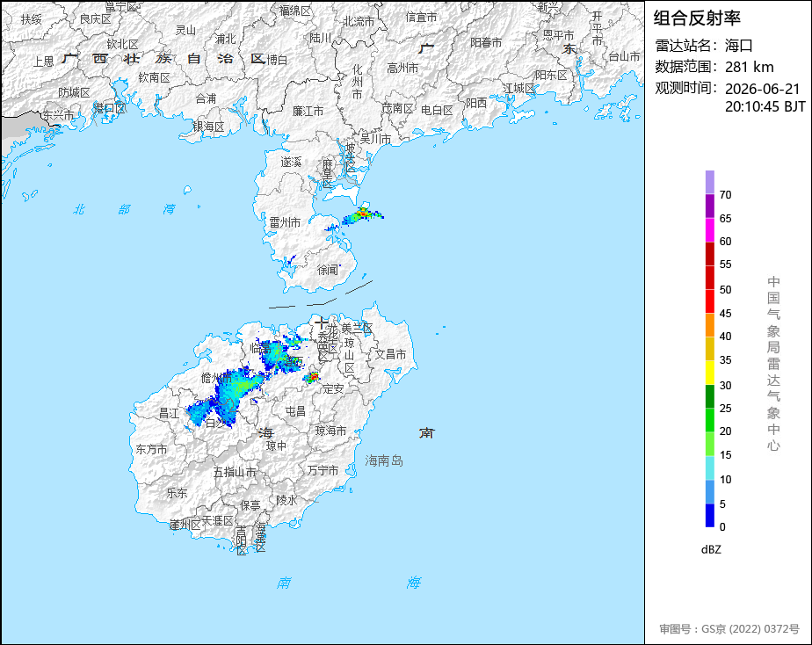Click the 组合反射率 title text
This screenshot has height=645, width=812.
coord(697,18)
